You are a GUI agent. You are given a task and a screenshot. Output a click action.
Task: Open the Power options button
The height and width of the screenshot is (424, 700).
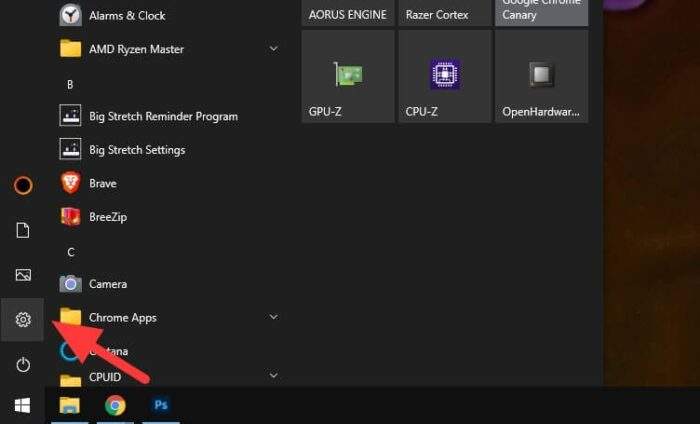[23, 365]
